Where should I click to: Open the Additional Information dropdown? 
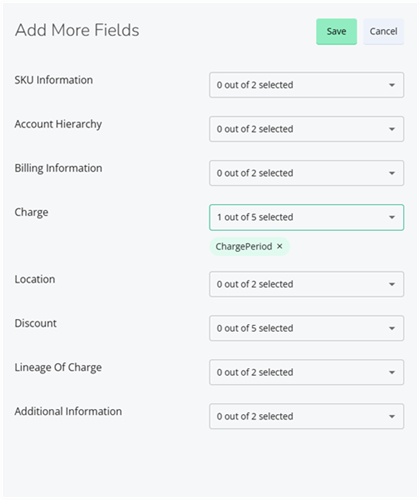(306, 416)
